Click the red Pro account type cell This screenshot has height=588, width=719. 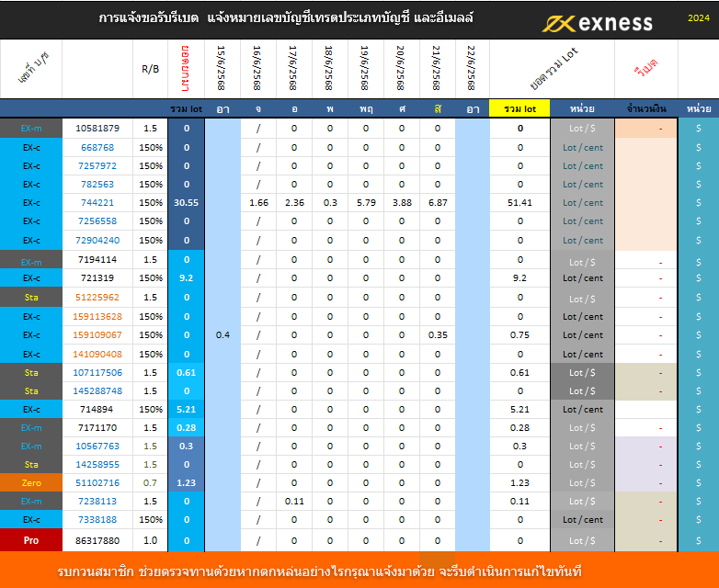click(31, 540)
